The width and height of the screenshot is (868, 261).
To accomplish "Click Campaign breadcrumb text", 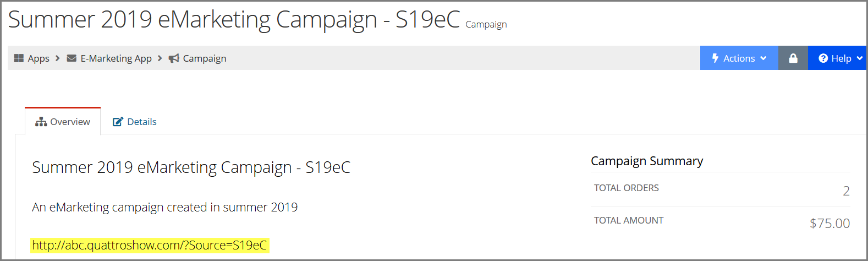I will pos(205,58).
